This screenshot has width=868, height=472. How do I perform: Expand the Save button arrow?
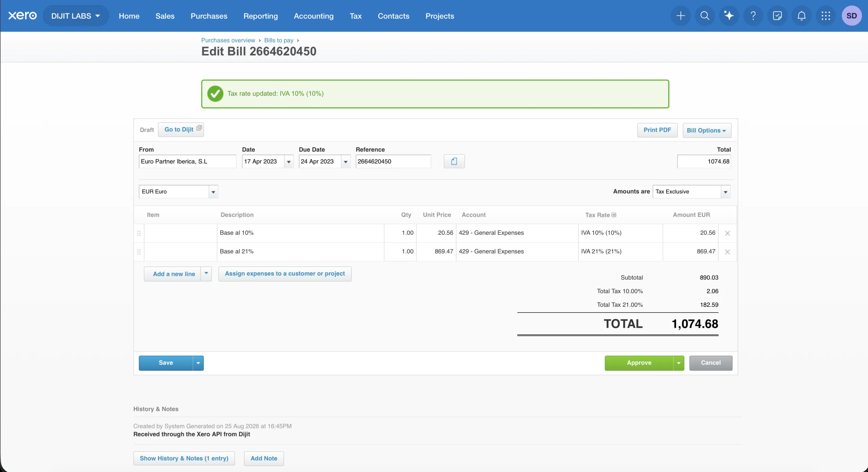[x=198, y=363]
